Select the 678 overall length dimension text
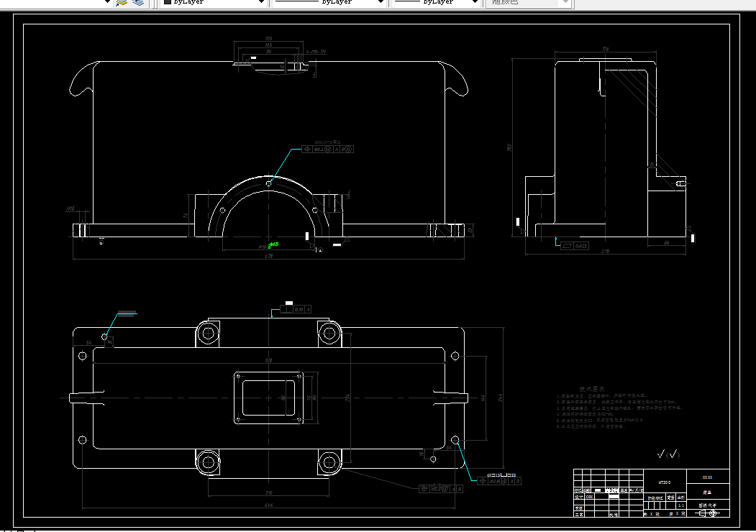The image size is (756, 532). click(268, 256)
